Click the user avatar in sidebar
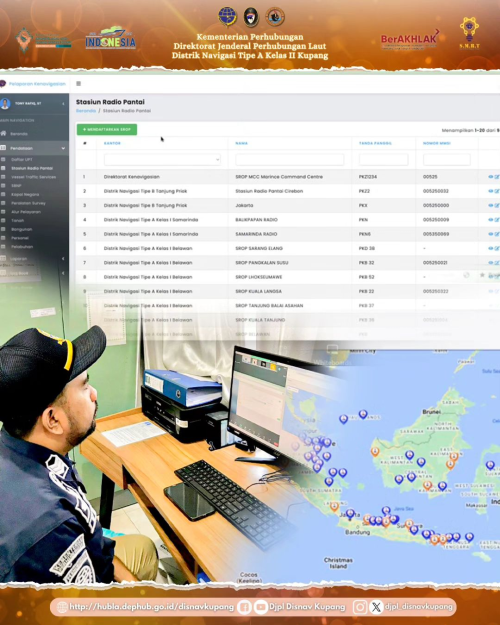Viewport: 500px width, 625px height. tap(5, 104)
